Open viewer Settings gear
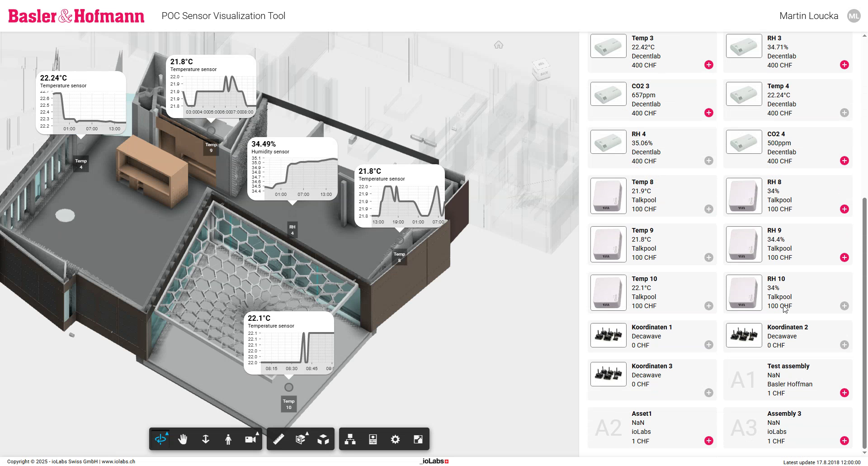The image size is (868, 466). [396, 439]
